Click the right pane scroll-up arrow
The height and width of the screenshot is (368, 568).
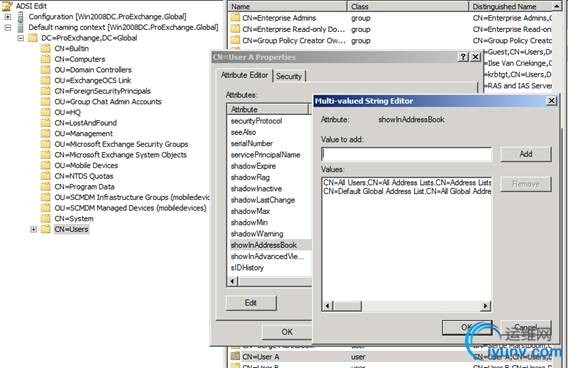557,6
